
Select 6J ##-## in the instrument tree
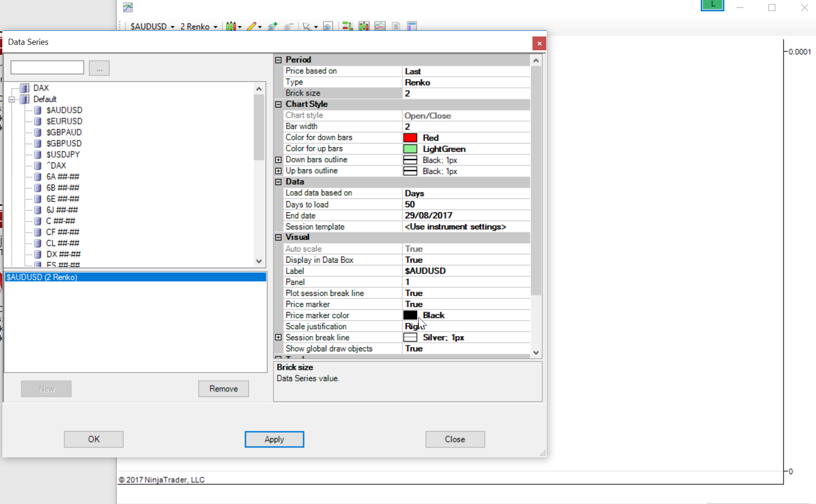click(62, 210)
